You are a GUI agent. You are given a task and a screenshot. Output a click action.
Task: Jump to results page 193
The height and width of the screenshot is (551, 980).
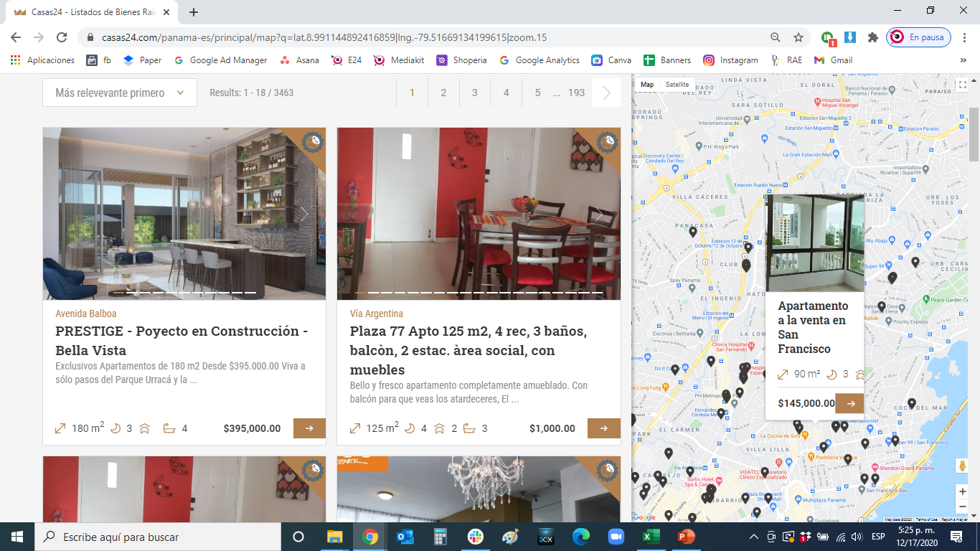[x=576, y=93]
